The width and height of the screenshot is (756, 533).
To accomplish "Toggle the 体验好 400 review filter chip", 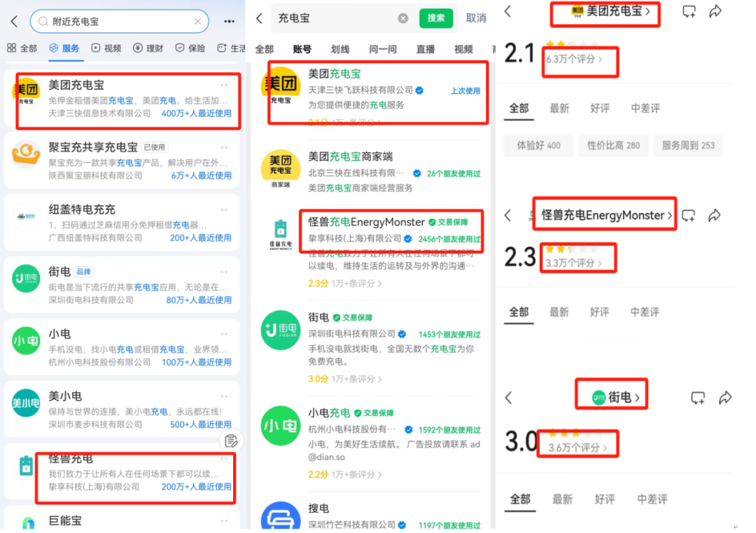I will (538, 146).
